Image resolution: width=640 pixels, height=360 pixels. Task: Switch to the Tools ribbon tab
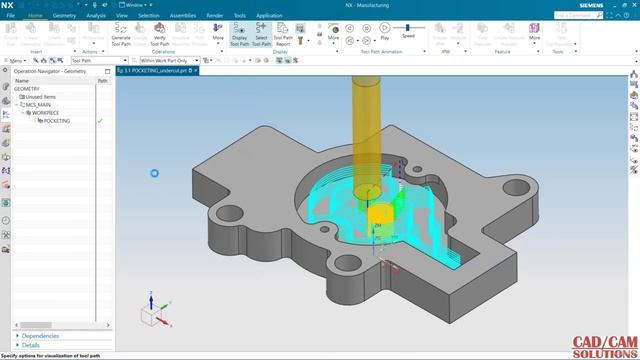pyautogui.click(x=240, y=16)
